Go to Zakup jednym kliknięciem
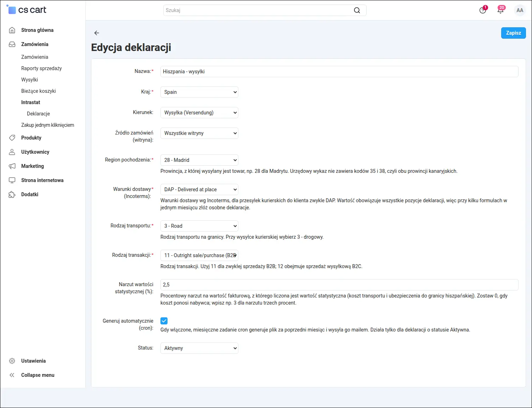 click(47, 125)
